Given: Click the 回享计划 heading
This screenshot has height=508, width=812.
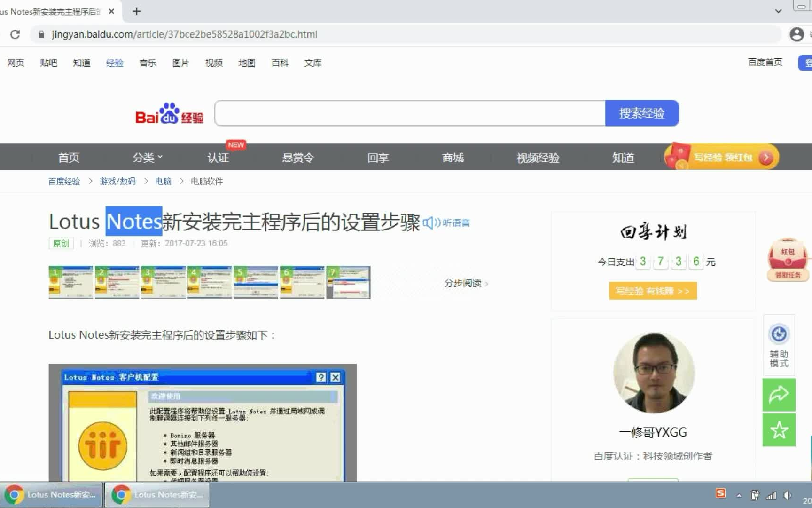Looking at the screenshot, I should tap(653, 232).
